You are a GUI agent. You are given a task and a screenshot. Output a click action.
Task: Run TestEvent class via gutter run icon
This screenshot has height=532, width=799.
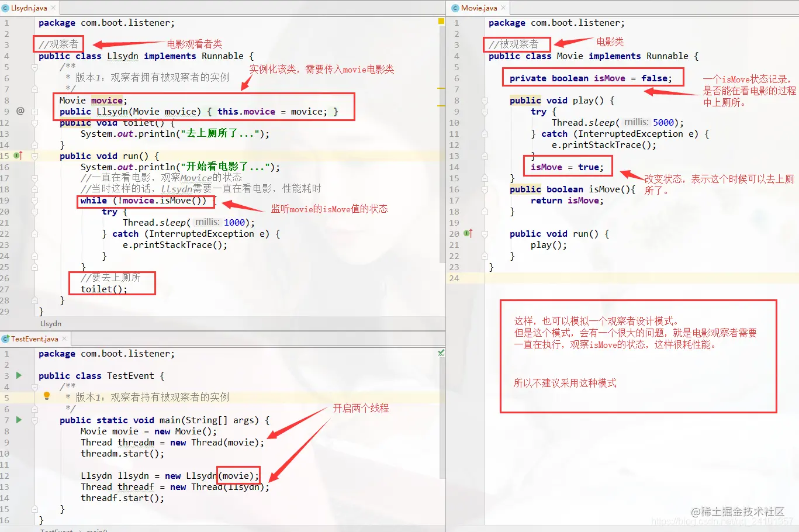click(19, 375)
